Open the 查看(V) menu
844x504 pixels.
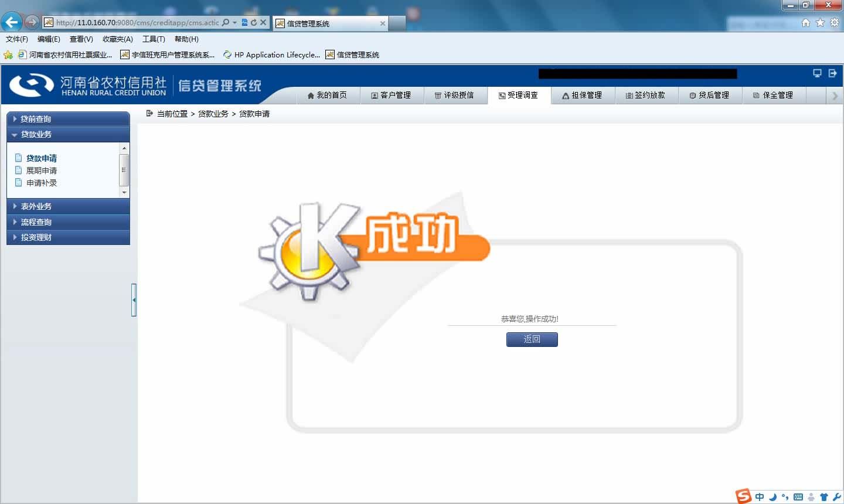pos(81,39)
